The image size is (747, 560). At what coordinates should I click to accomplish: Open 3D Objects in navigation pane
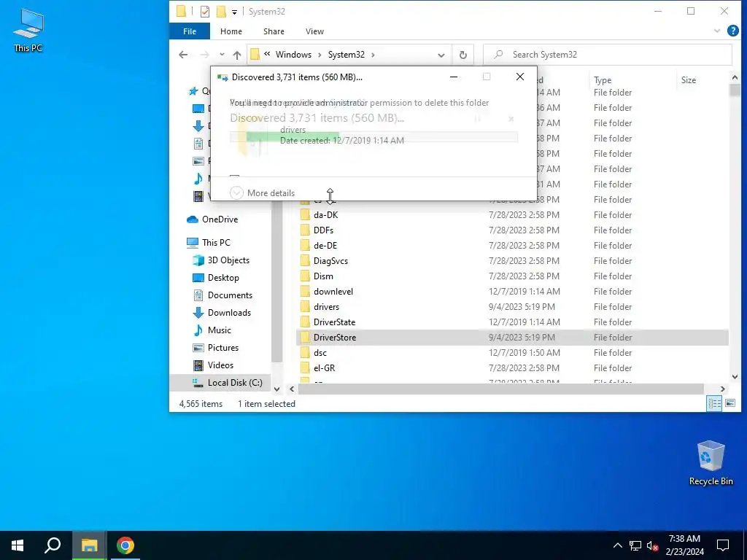228,260
